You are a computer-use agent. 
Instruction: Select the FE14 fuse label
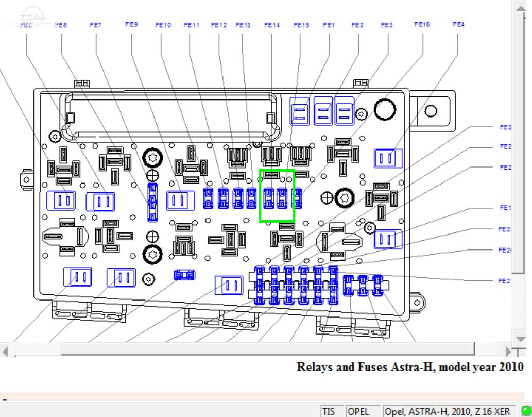click(272, 25)
